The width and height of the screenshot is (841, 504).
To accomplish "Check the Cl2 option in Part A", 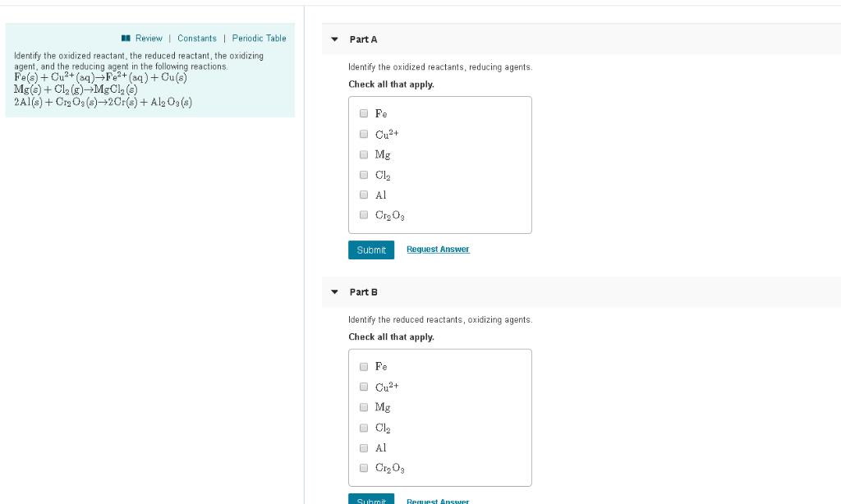I will tap(364, 174).
